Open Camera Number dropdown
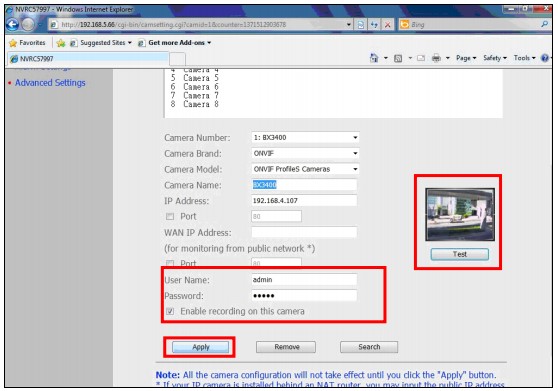The image size is (558, 391). (x=305, y=137)
